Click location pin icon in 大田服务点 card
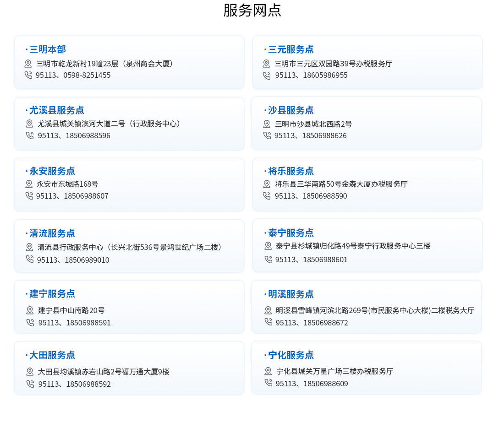The height and width of the screenshot is (422, 504). [30, 372]
